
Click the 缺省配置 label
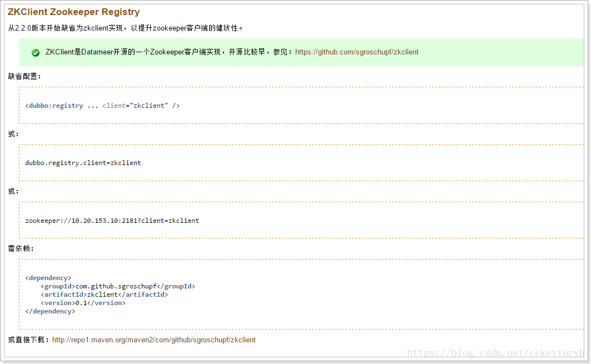(24, 77)
